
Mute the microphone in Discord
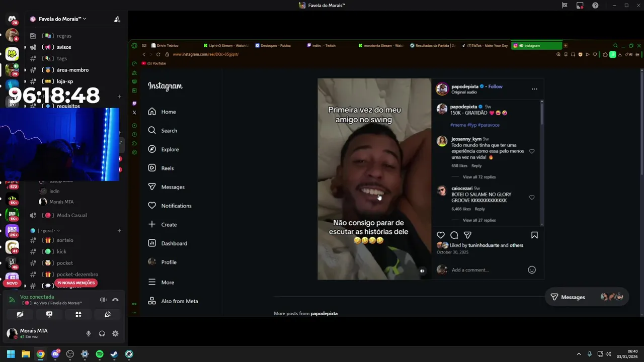pyautogui.click(x=89, y=333)
